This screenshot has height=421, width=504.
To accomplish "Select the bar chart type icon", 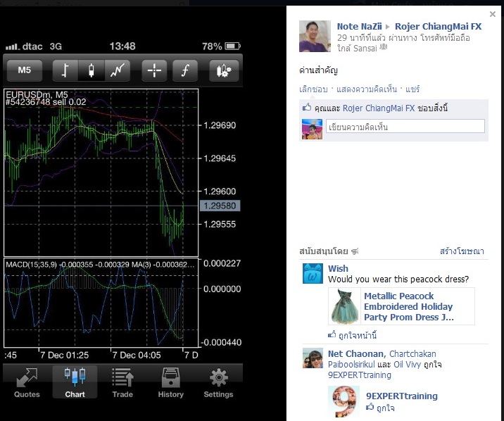I will [x=65, y=70].
